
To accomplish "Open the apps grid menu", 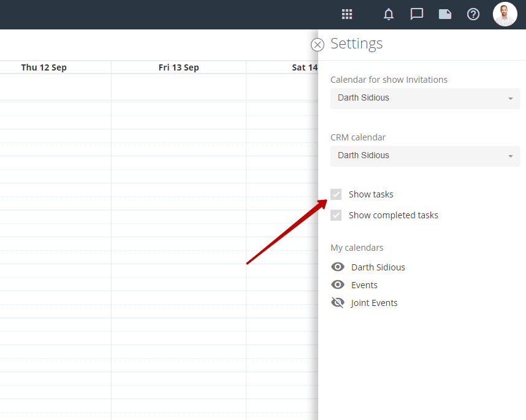I will tap(347, 14).
